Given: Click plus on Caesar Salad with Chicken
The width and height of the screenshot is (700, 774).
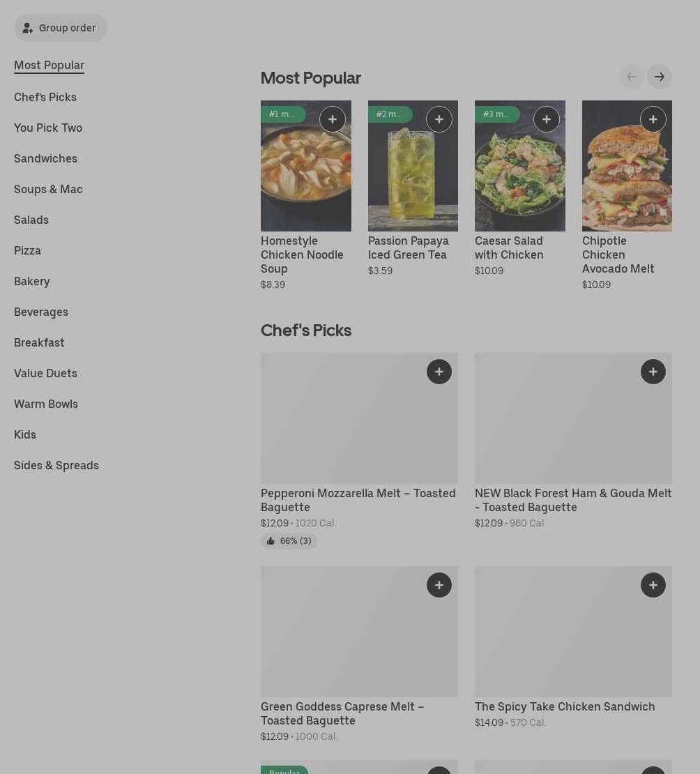Looking at the screenshot, I should pos(547,119).
